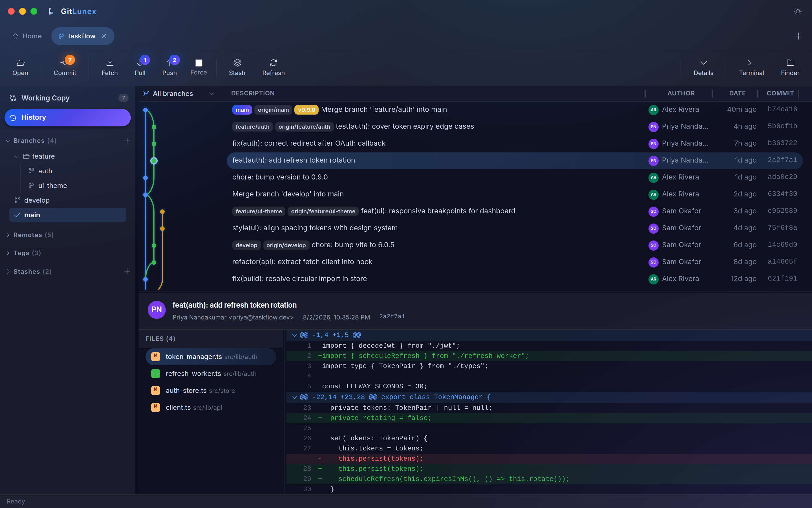Add a new tab with plus icon
This screenshot has width=812, height=508.
click(798, 36)
